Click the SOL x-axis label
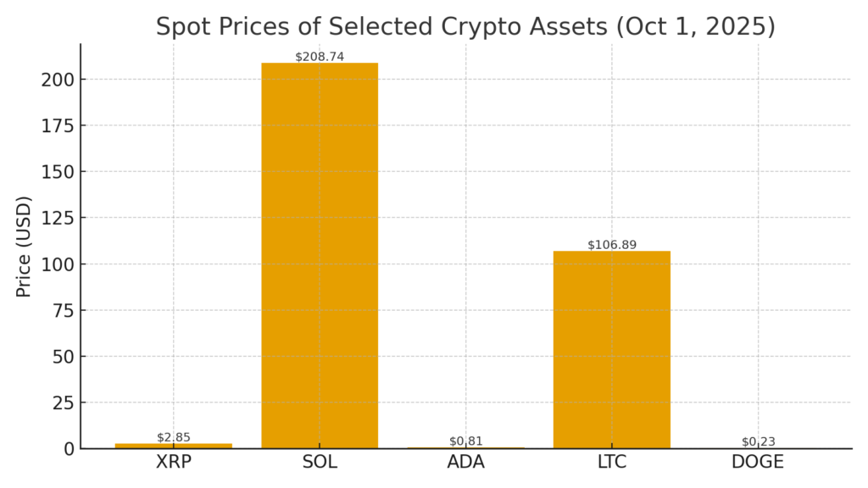 tap(320, 463)
